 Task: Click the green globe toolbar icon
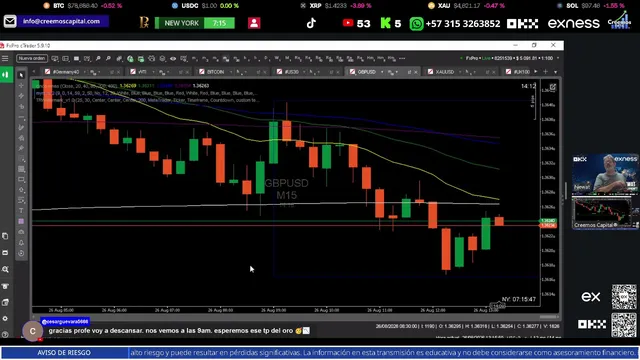[130, 59]
